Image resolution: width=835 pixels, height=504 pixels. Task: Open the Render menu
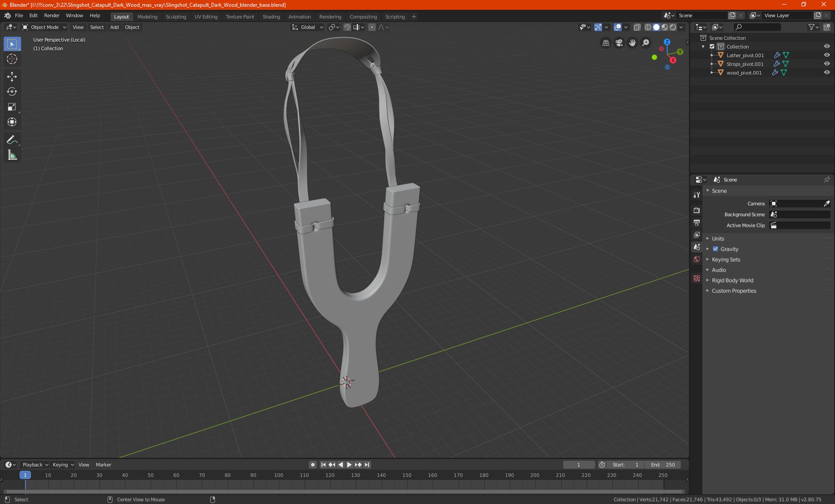click(x=51, y=15)
